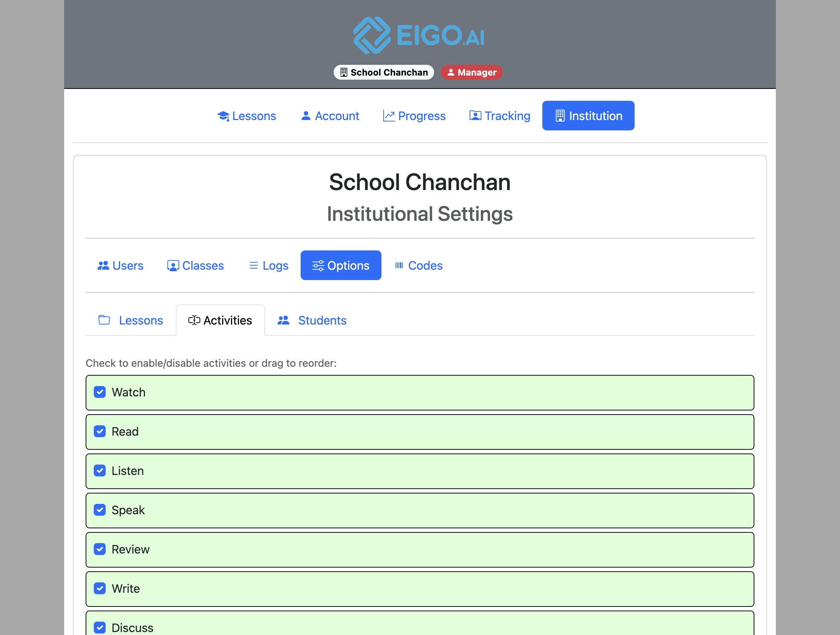The height and width of the screenshot is (635, 840).
Task: Uncheck the Discuss activity checkbox
Action: [100, 628]
